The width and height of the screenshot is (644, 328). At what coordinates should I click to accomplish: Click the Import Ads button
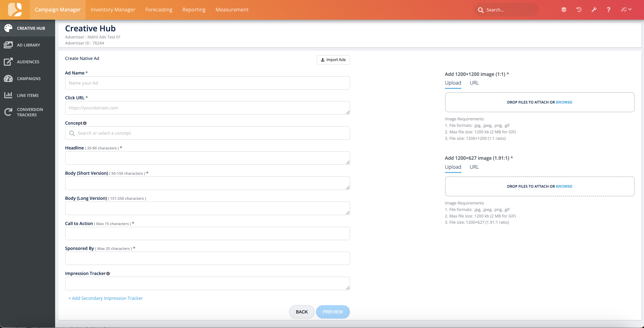click(x=333, y=60)
